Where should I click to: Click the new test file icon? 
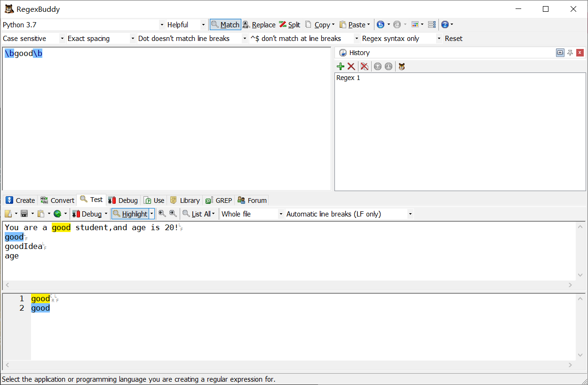pyautogui.click(x=8, y=214)
